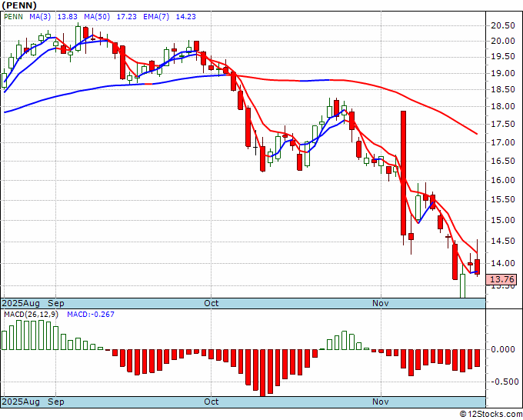Click the PENN legend label
Screen dimensions: 523x420
coord(13,16)
